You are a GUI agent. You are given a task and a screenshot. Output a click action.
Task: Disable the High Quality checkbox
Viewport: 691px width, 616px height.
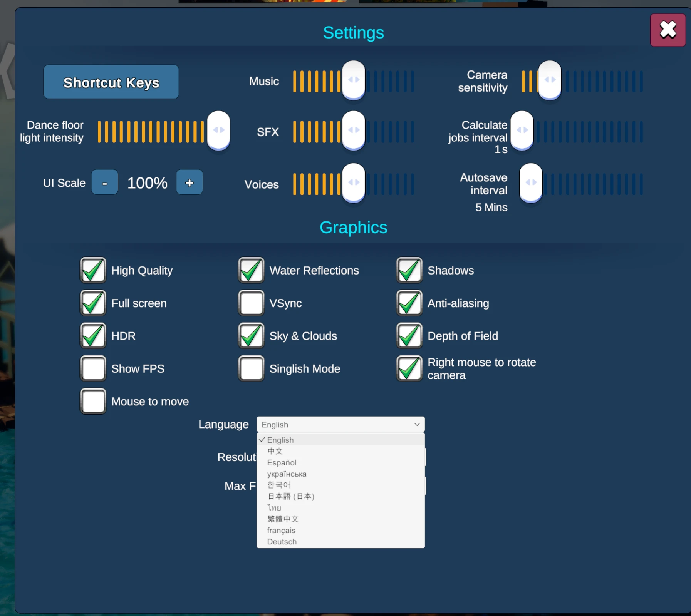pyautogui.click(x=93, y=270)
